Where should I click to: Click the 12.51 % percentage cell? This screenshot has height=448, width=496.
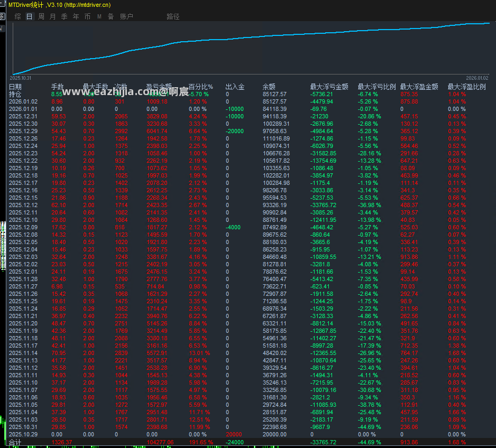click(x=199, y=419)
